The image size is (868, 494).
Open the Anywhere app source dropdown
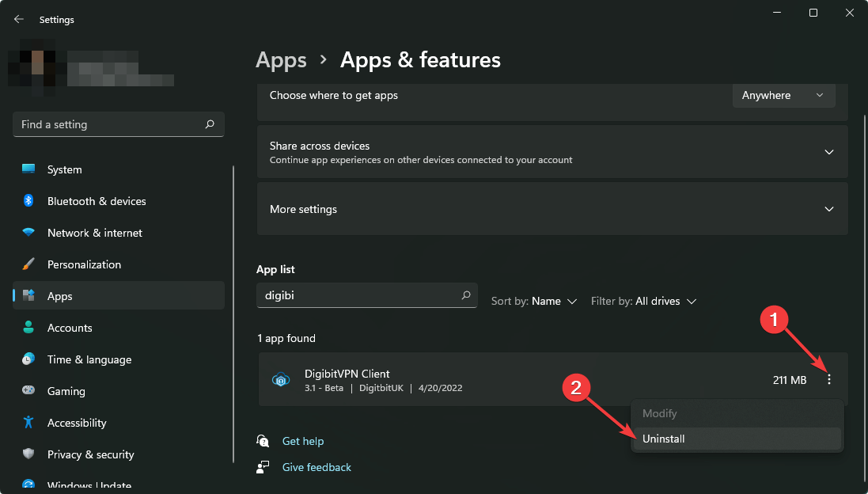tap(783, 96)
